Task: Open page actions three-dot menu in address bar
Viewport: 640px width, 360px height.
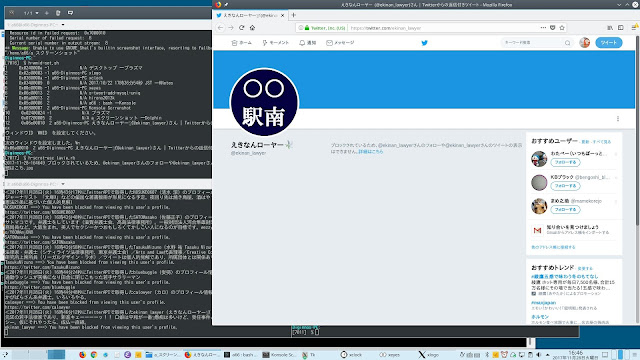Action: coord(543,28)
